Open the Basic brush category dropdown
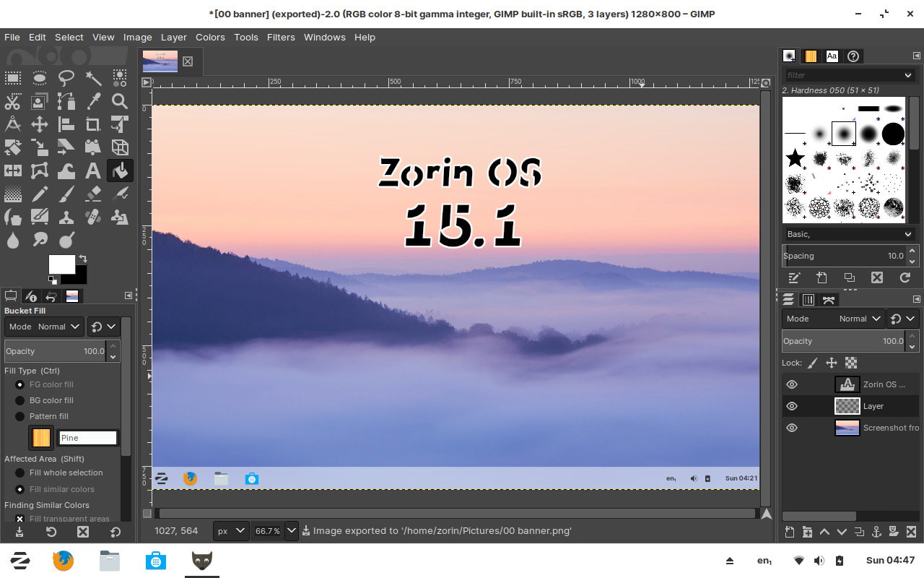The height and width of the screenshot is (578, 924). coord(848,233)
